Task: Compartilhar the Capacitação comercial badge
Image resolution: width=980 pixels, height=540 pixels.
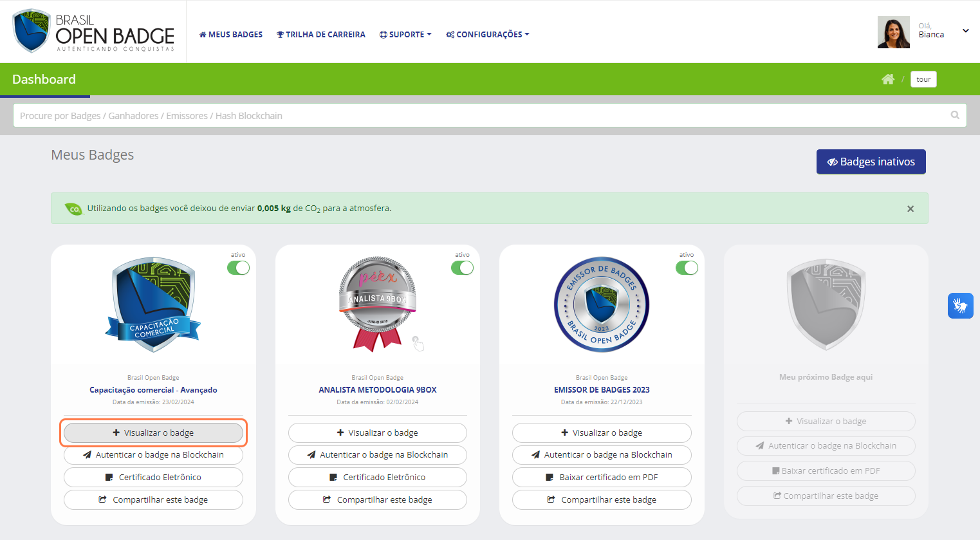Action: click(153, 499)
